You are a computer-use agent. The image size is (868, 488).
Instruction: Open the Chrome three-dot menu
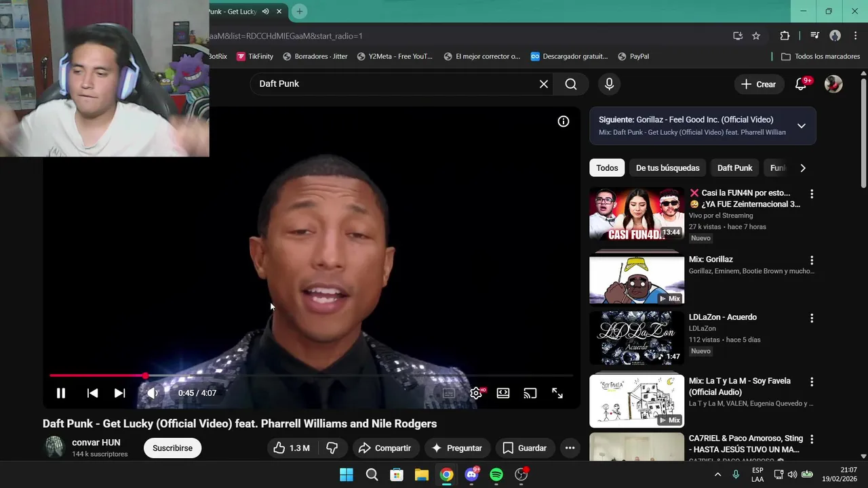(x=855, y=36)
